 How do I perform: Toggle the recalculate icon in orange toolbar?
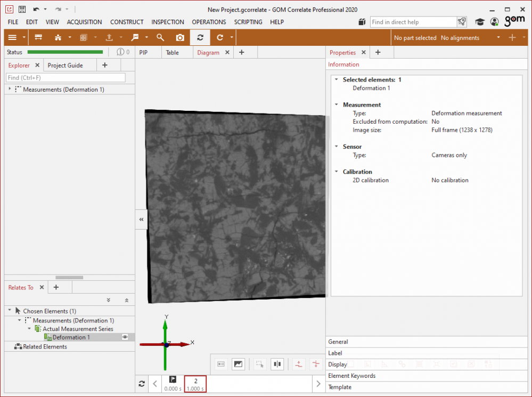point(200,38)
